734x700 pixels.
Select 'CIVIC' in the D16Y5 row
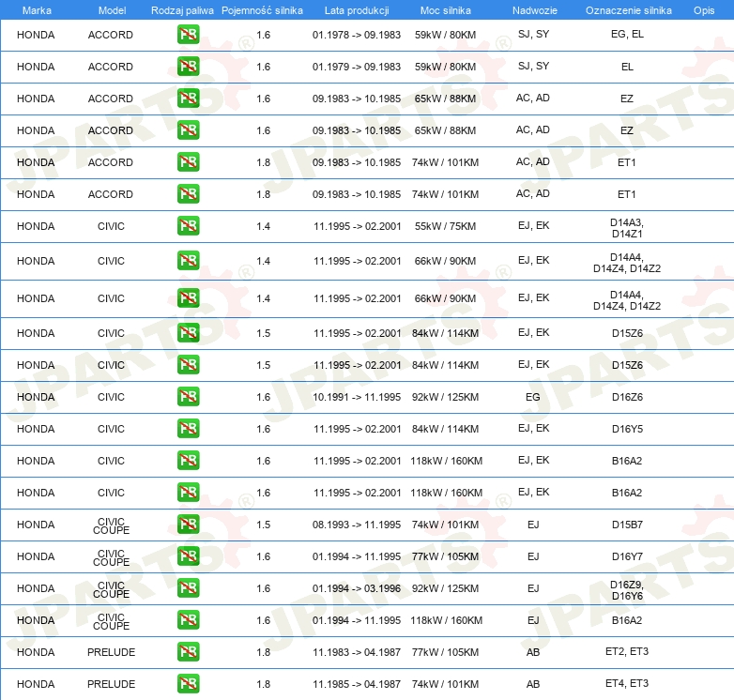pos(111,429)
